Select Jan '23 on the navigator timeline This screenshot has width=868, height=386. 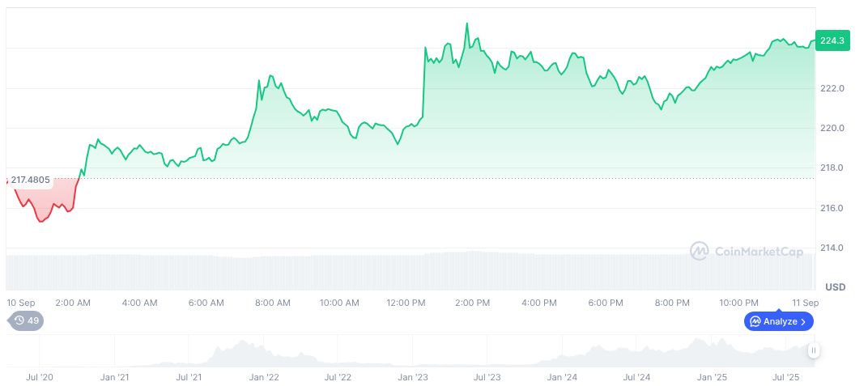[x=412, y=377]
